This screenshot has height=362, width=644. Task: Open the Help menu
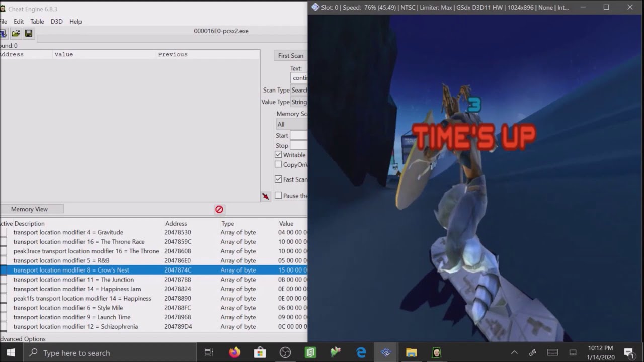[75, 22]
